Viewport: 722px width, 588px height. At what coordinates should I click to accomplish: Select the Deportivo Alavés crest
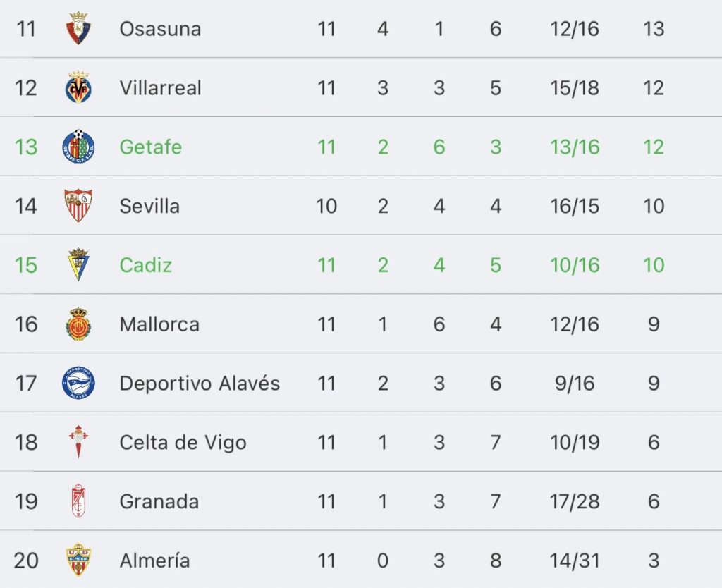click(x=78, y=383)
